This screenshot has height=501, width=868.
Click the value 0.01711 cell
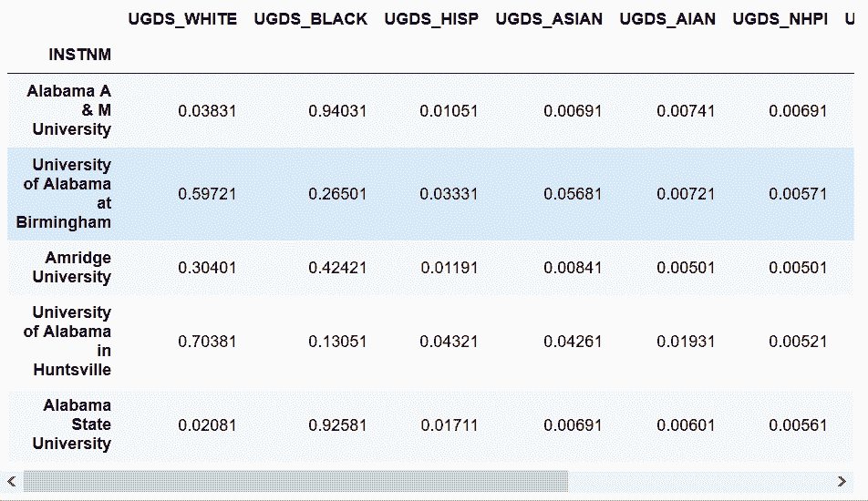(x=449, y=425)
